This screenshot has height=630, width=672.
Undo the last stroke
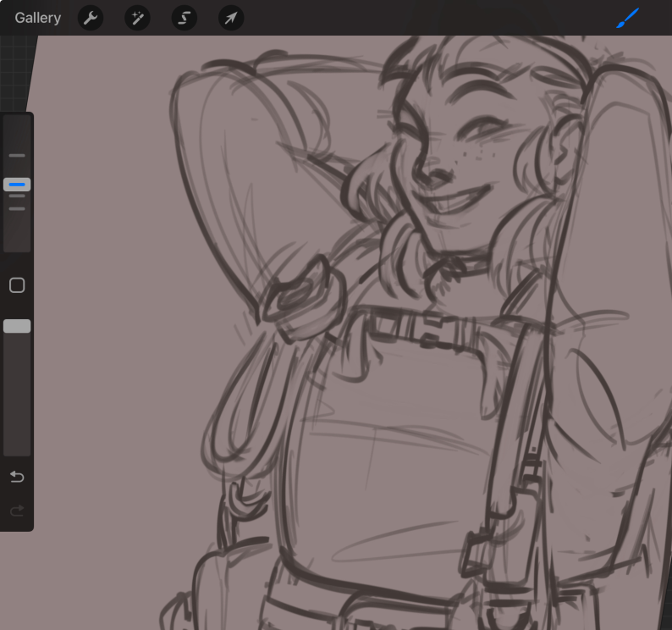tap(17, 477)
